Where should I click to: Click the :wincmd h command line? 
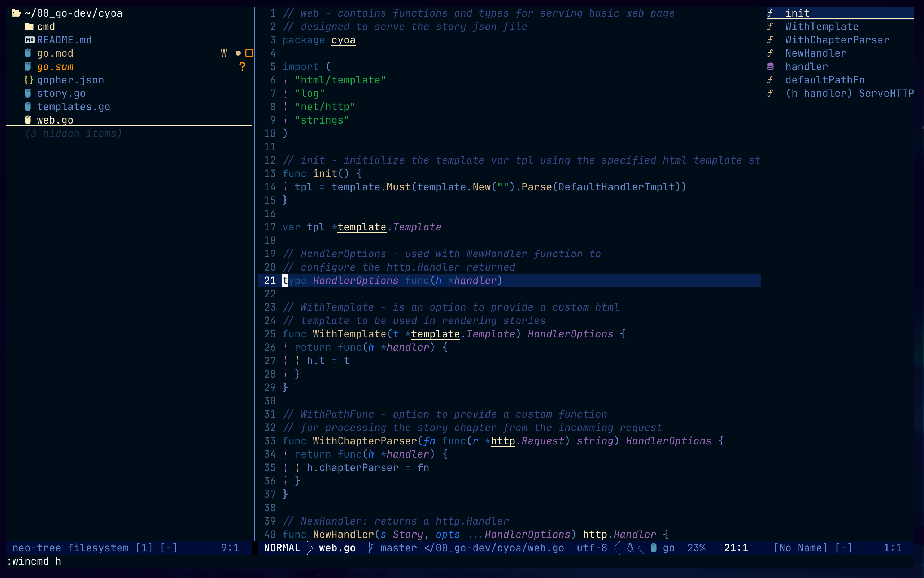click(34, 561)
